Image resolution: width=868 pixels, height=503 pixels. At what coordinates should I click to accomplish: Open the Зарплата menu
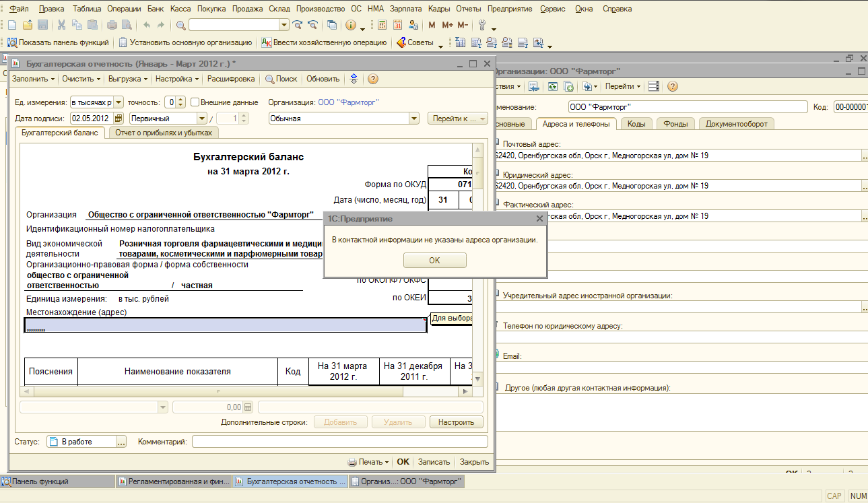pos(405,9)
